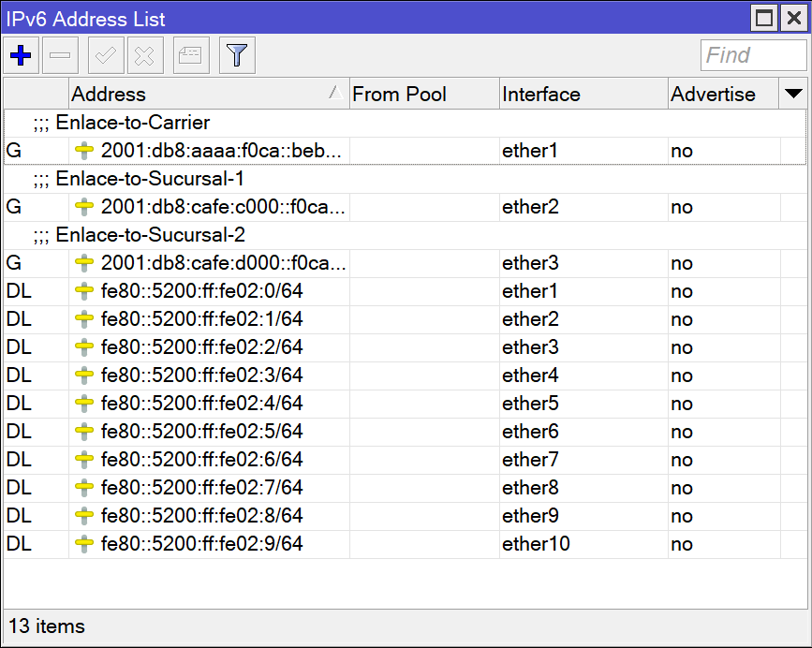This screenshot has width=812, height=648.
Task: Click the Comment toolbar button
Action: (x=191, y=56)
